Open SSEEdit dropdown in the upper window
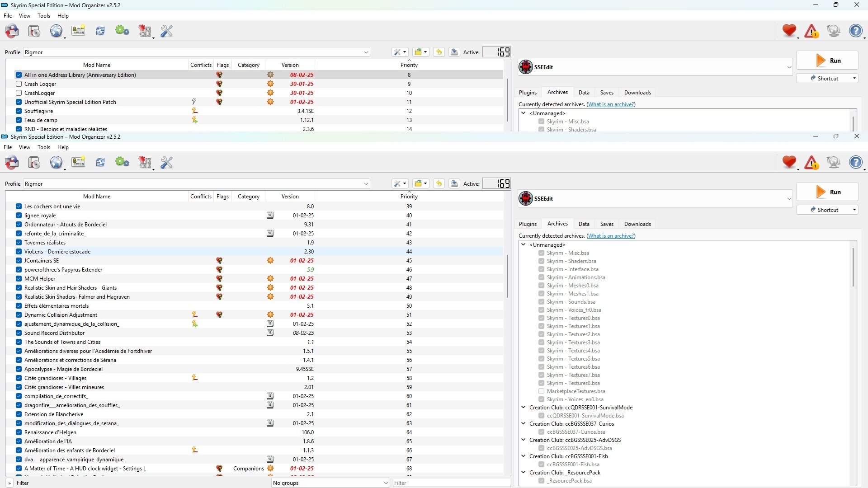Viewport: 868px width, 488px height. pyautogui.click(x=655, y=67)
